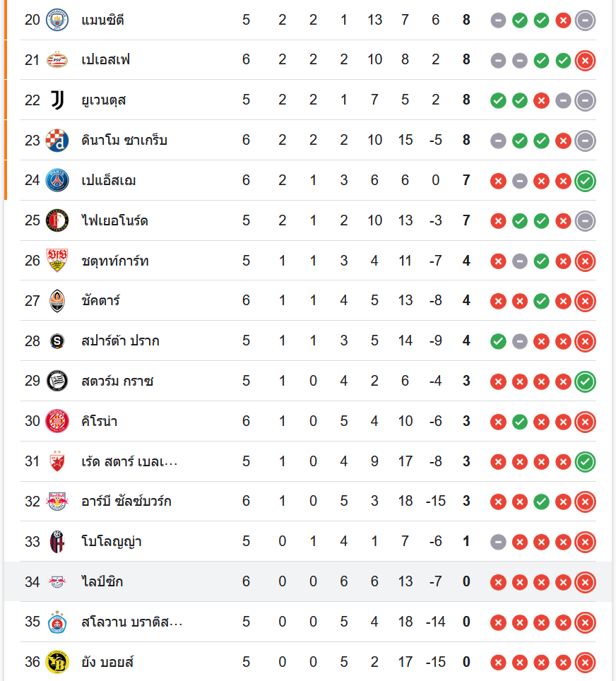The image size is (616, 681).
Task: Click the Dinamo Zagreb crest
Action: (x=57, y=141)
